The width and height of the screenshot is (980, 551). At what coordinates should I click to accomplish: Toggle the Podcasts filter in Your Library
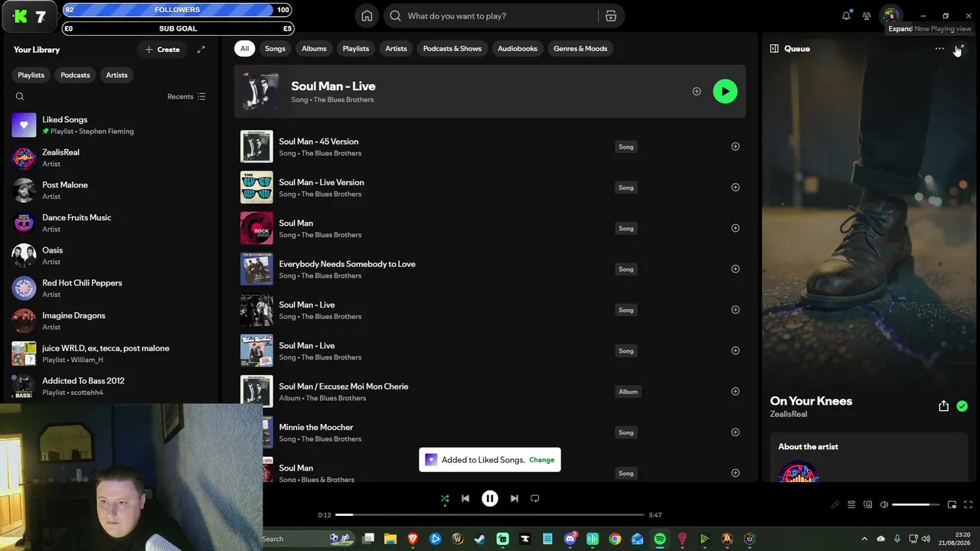pyautogui.click(x=75, y=75)
